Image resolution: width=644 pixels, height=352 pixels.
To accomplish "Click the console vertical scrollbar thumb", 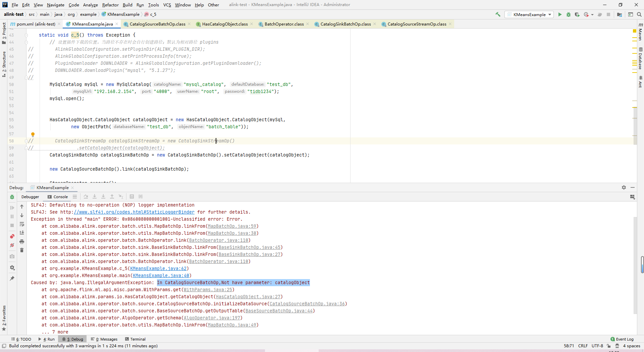I will [635, 265].
